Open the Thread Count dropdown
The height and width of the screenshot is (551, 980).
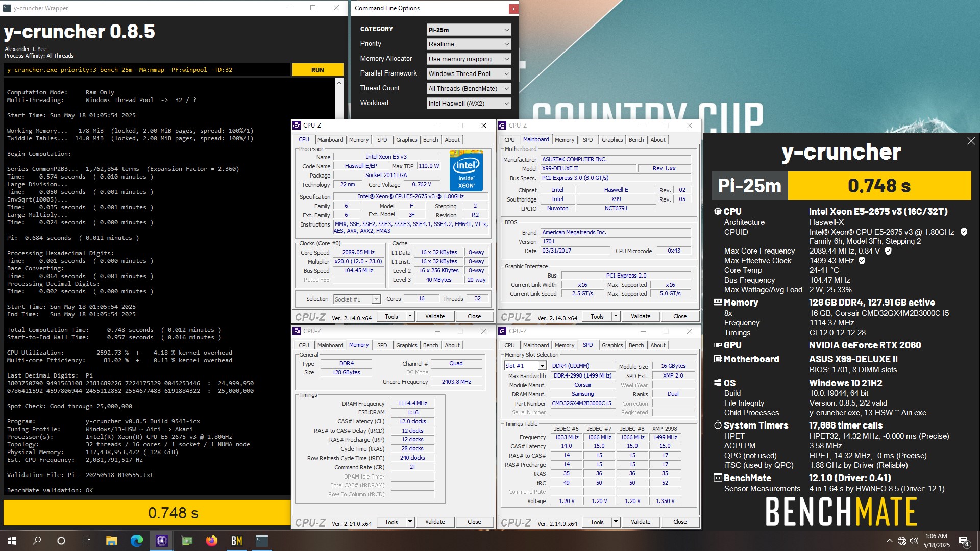point(469,89)
